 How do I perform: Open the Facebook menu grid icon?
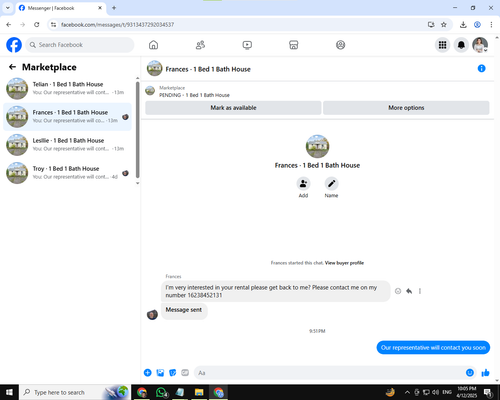pos(442,45)
